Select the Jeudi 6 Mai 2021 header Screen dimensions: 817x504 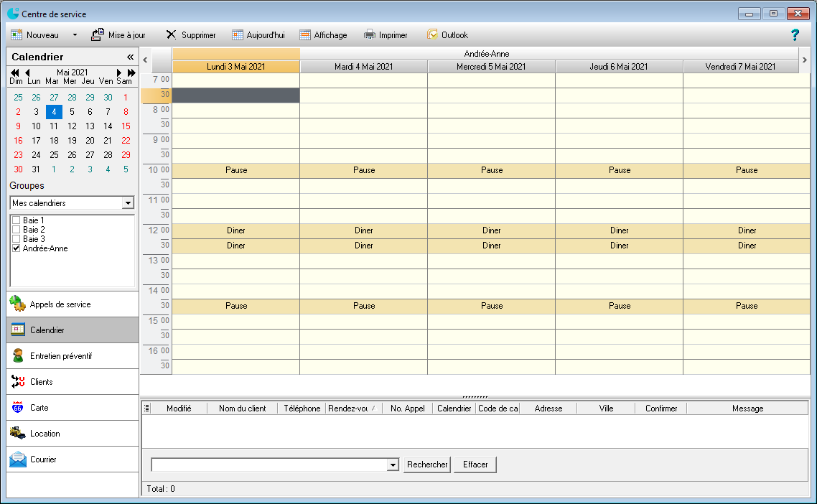tap(619, 67)
